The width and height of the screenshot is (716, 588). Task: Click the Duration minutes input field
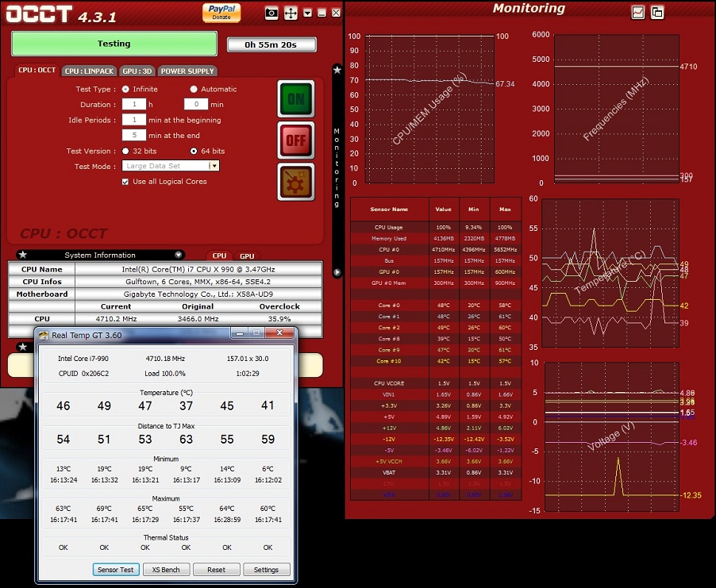tap(196, 104)
